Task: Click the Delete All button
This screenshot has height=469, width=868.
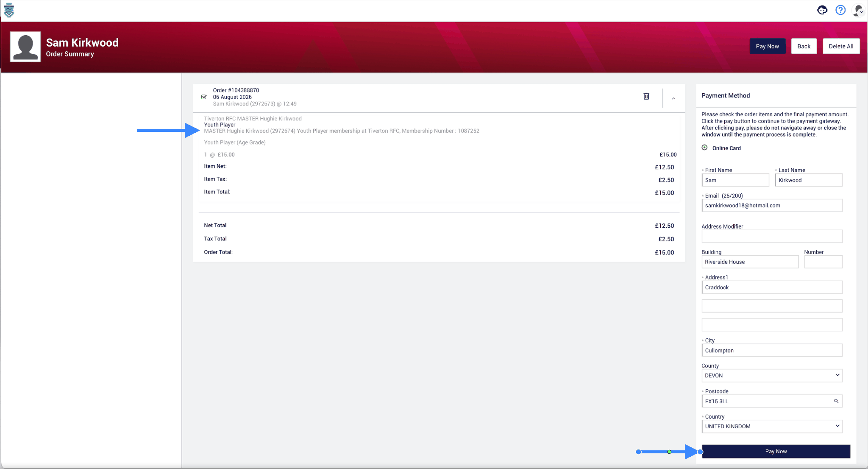Action: coord(841,46)
